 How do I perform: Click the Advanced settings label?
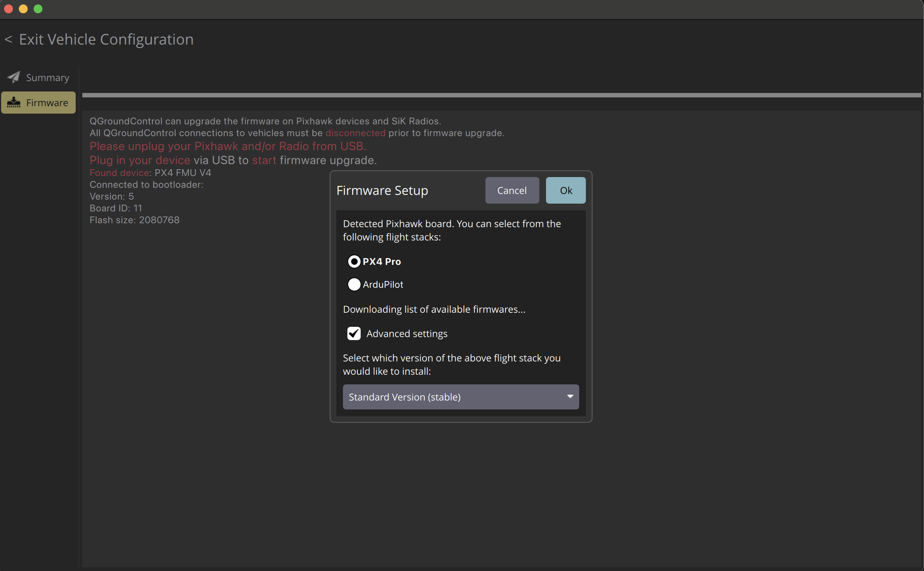407,334
